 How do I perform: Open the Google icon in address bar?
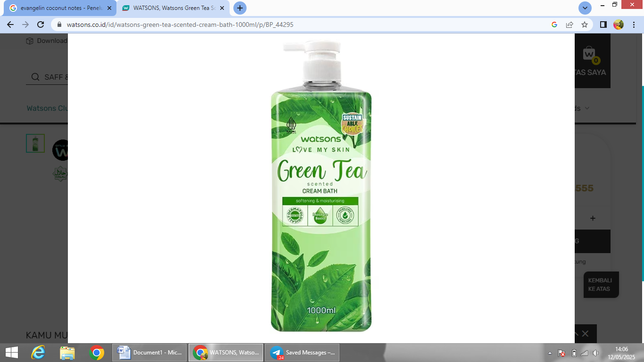click(554, 25)
